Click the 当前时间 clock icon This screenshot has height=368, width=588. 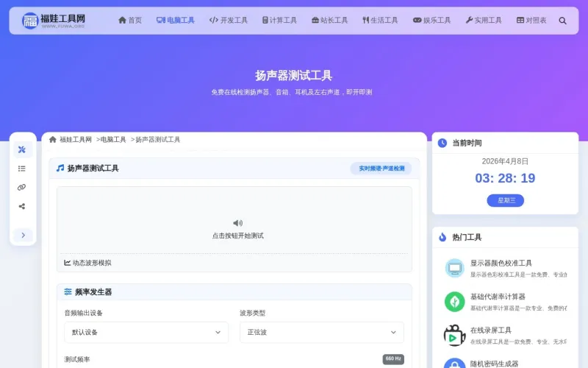coord(442,143)
